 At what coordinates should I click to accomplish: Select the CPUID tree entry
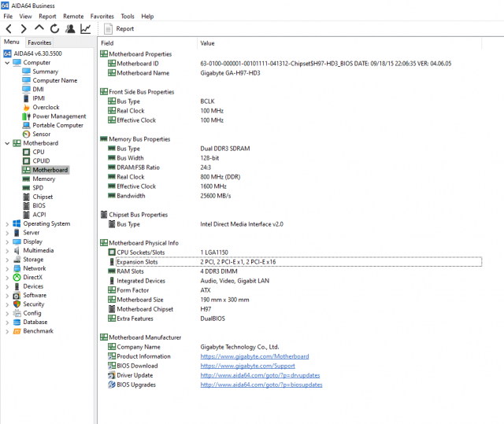(41, 161)
